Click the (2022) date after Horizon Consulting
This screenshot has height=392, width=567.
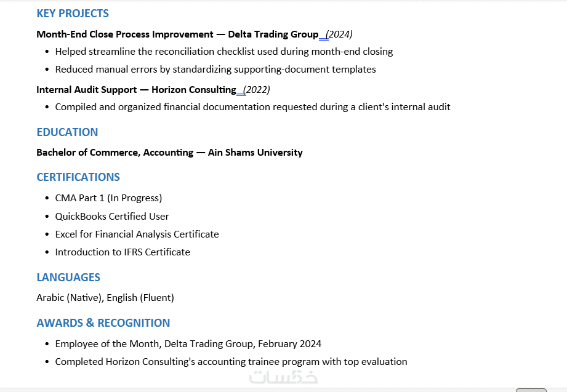pos(256,90)
